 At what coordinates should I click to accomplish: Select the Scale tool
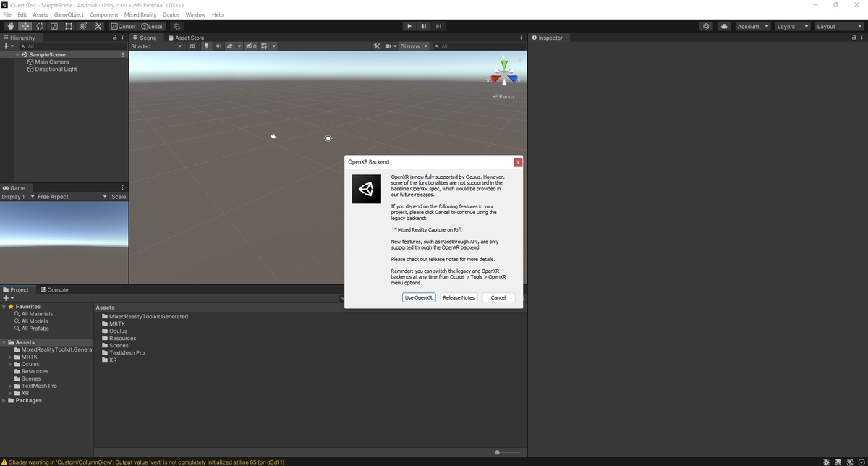54,26
